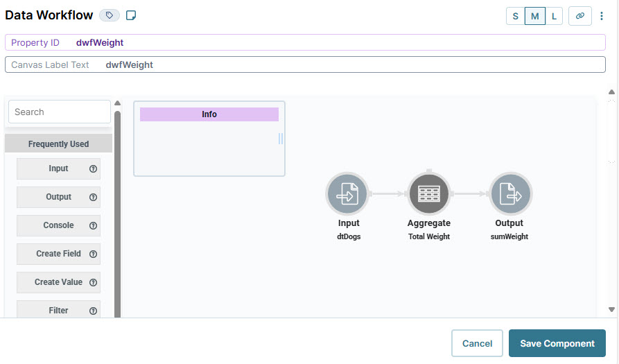Open the vertical three-dot options menu
Image resolution: width=619 pixels, height=364 pixels.
601,16
